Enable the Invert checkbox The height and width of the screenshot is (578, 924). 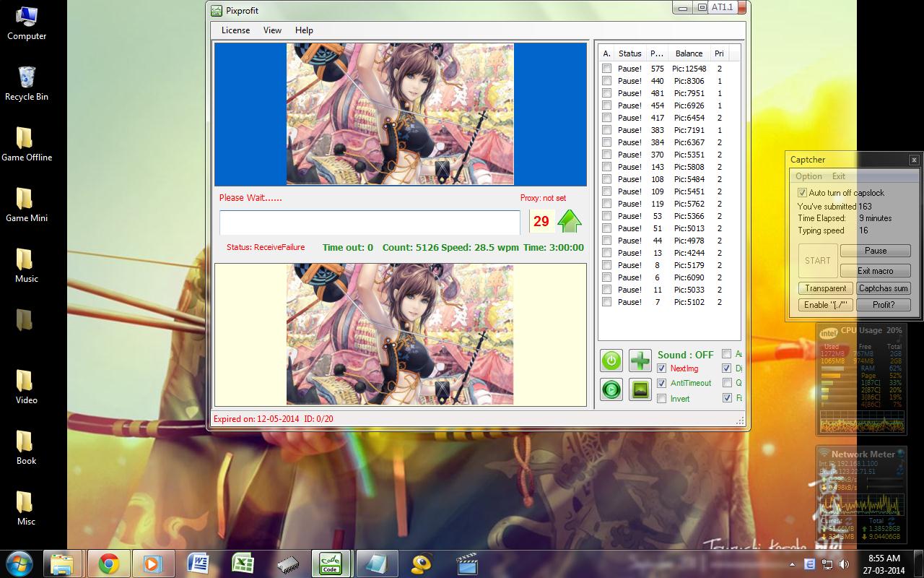coord(662,399)
